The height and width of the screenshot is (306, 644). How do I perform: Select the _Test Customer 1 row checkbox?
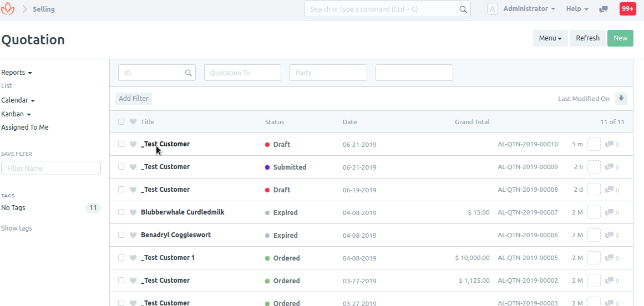[x=121, y=258]
